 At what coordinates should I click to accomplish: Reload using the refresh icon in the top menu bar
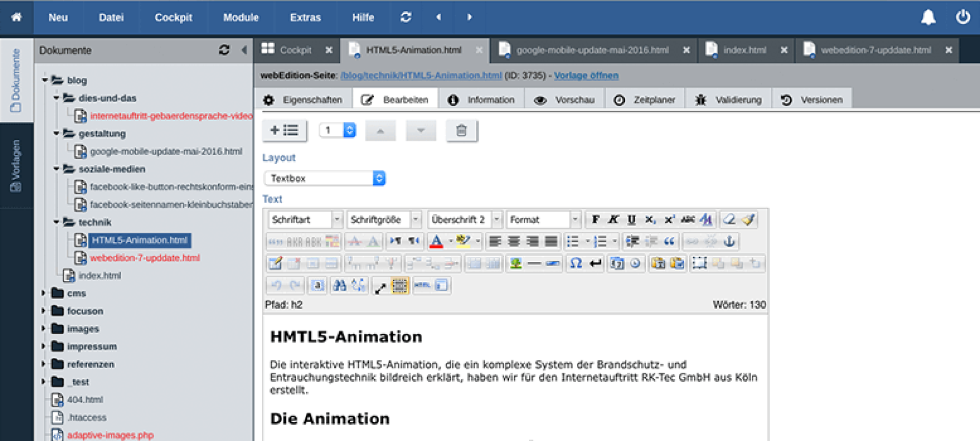tap(406, 17)
